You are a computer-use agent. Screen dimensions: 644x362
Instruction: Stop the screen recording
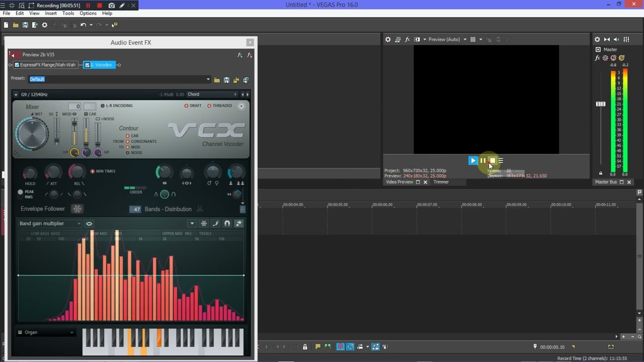pyautogui.click(x=99, y=6)
